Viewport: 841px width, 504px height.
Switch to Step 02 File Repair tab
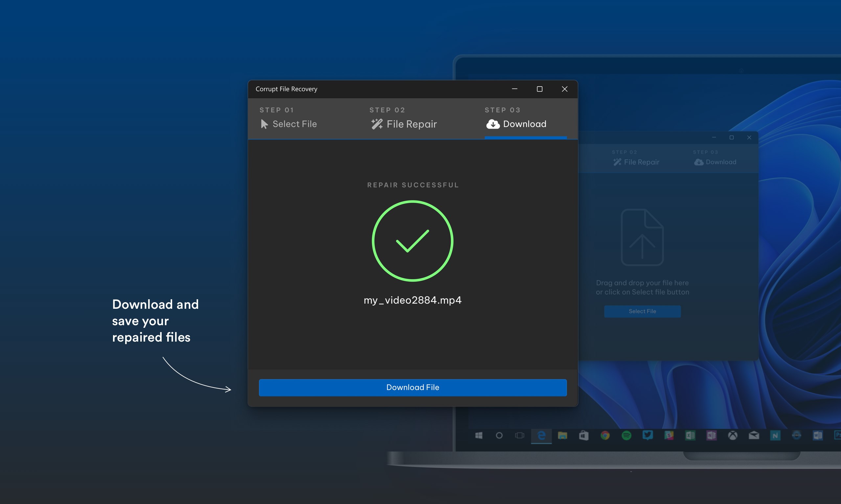(403, 118)
